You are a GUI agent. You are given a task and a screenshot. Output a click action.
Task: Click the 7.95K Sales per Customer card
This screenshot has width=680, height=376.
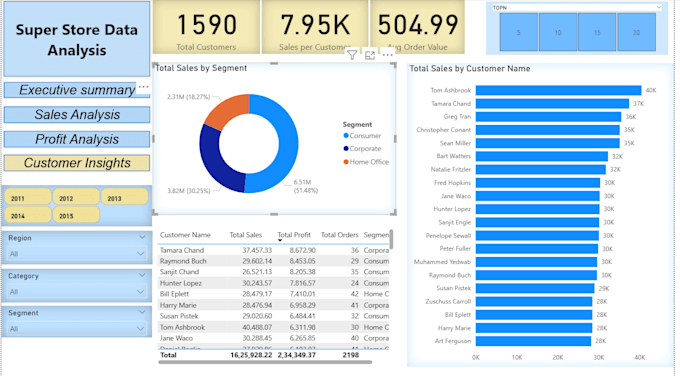[315, 27]
